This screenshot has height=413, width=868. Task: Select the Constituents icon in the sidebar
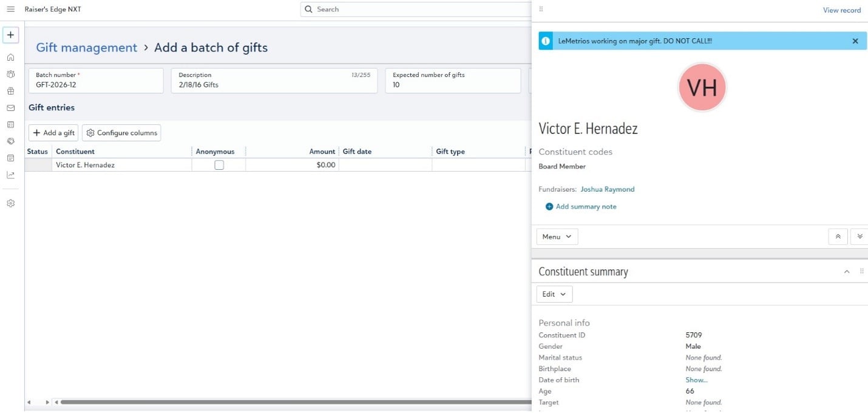(10, 73)
